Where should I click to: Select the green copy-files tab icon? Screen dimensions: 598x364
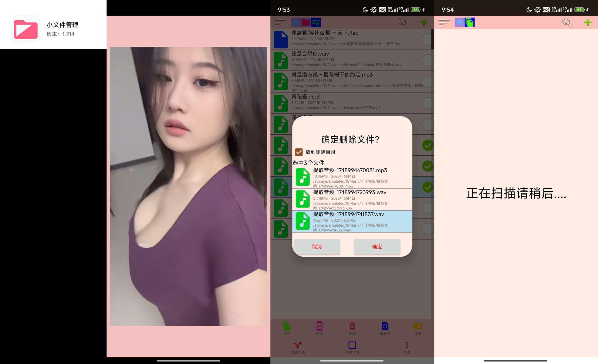(x=470, y=22)
